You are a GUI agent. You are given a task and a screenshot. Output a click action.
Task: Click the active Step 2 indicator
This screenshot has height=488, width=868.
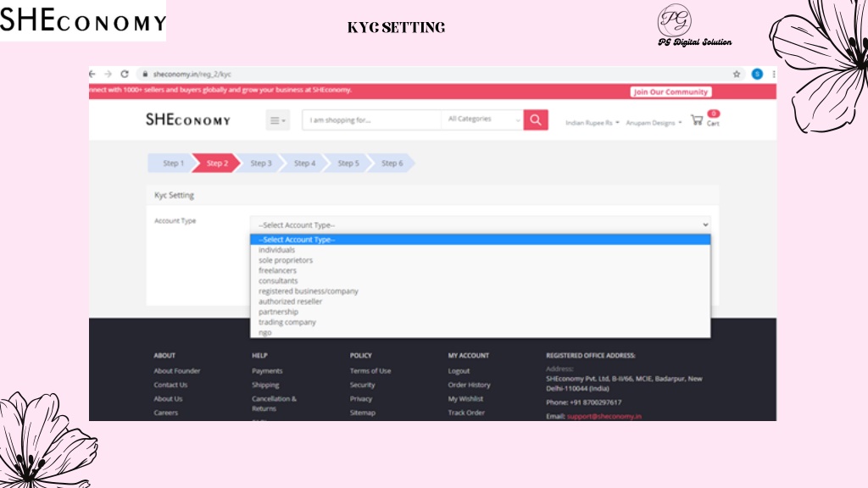point(216,164)
